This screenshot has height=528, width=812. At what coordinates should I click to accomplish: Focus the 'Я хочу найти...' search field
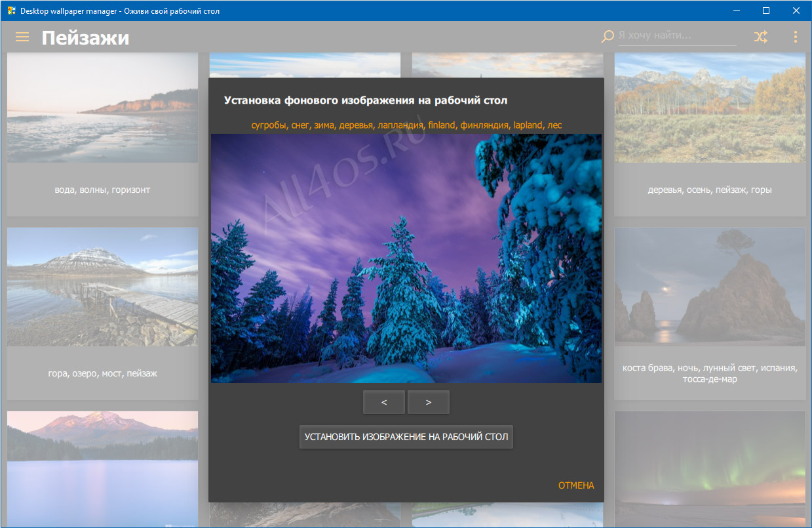[x=677, y=36]
